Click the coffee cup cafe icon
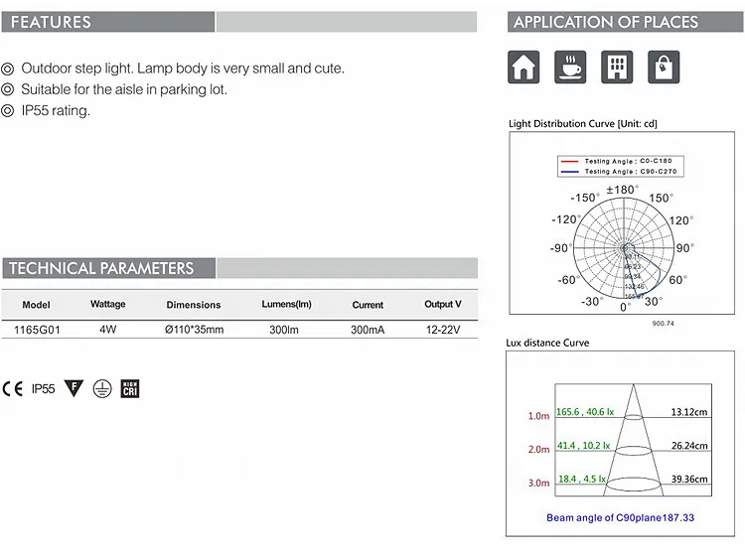745x560 pixels. [x=570, y=68]
